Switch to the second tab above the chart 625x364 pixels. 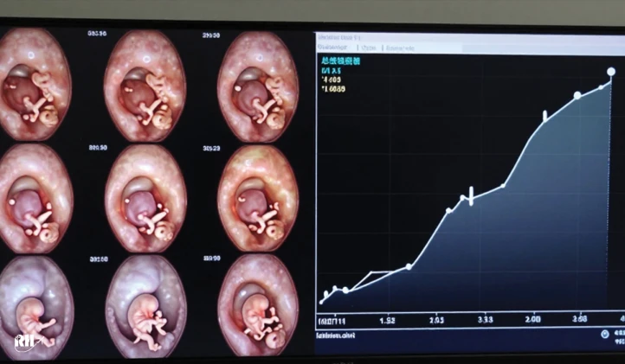click(x=367, y=48)
